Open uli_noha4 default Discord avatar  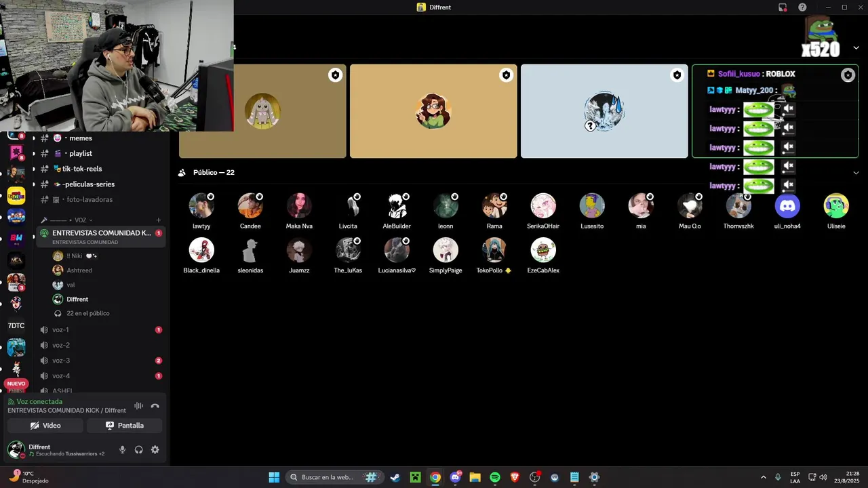(787, 205)
